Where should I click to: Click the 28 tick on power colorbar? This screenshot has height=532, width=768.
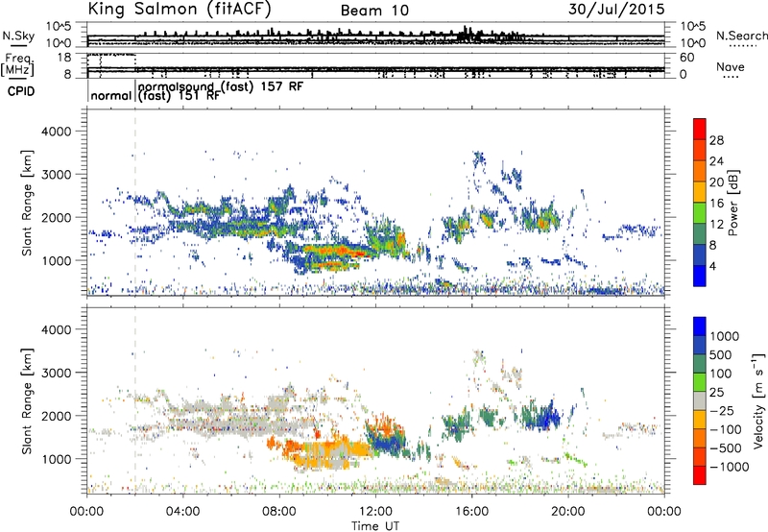pos(716,140)
